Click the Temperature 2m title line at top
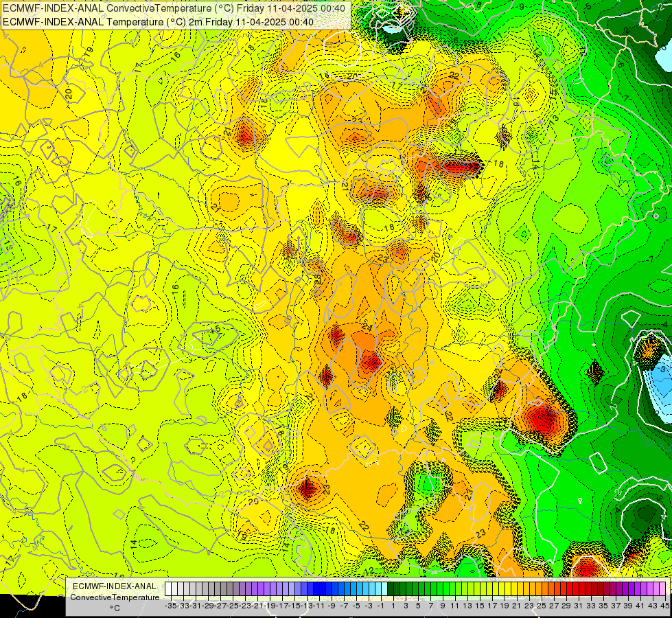Screen dimensions: 672x618 pos(158,22)
